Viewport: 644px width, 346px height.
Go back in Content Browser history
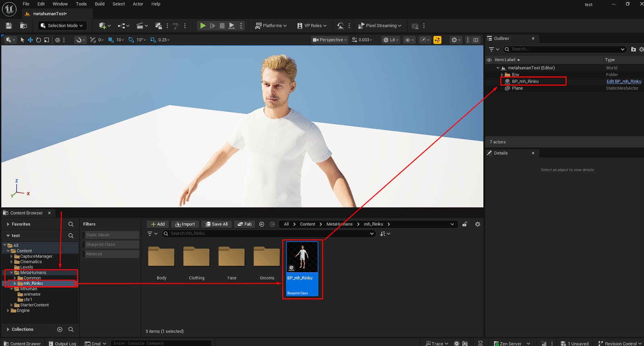[262, 224]
